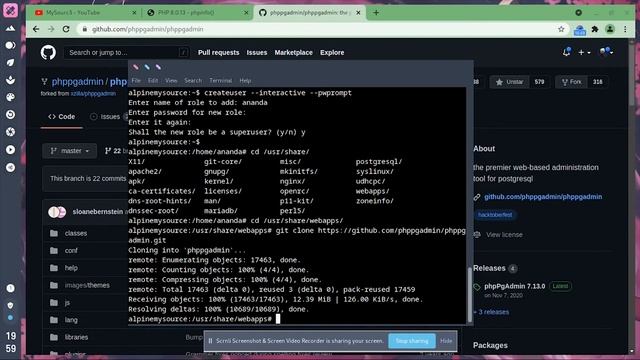Open Issues in GitHub header

pos(257,52)
